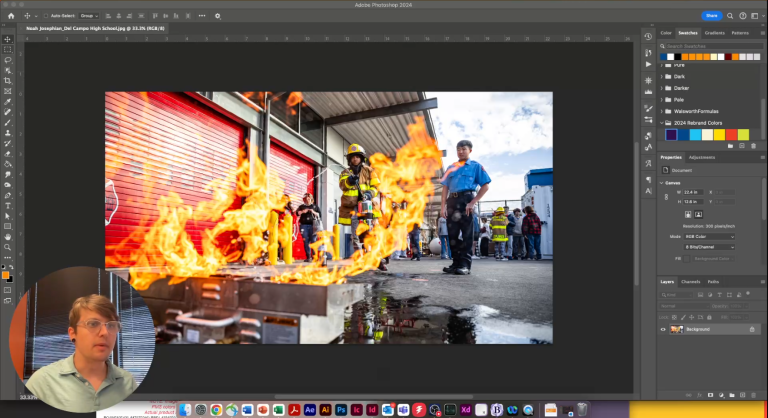
Task: Swap foreground and background colors
Action: [11, 267]
